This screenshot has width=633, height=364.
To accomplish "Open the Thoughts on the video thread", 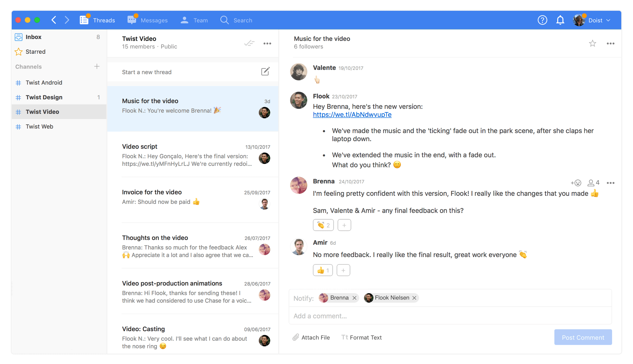I will pos(193,246).
